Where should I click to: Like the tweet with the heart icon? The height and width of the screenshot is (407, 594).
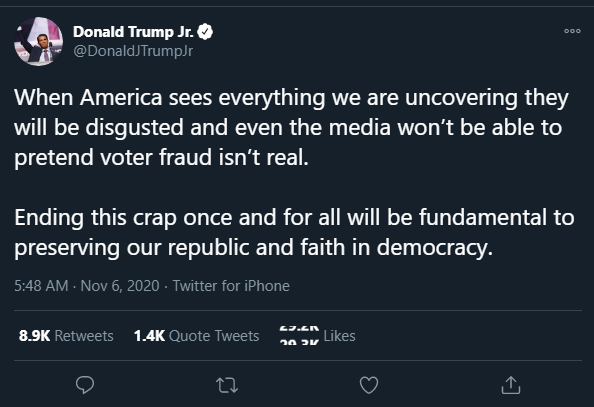point(369,385)
